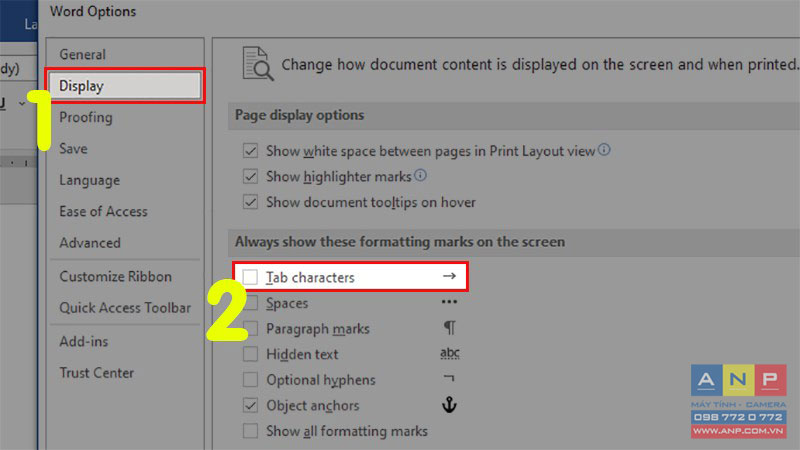
Task: Enable the Hidden text checkbox
Action: (250, 354)
